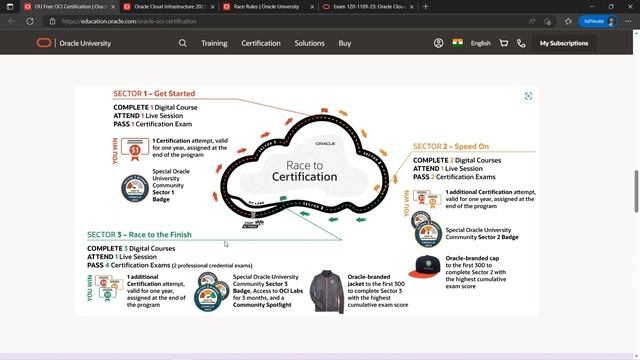Click the Sector 3 community badge image
The height and width of the screenshot is (360, 640).
coord(211,292)
